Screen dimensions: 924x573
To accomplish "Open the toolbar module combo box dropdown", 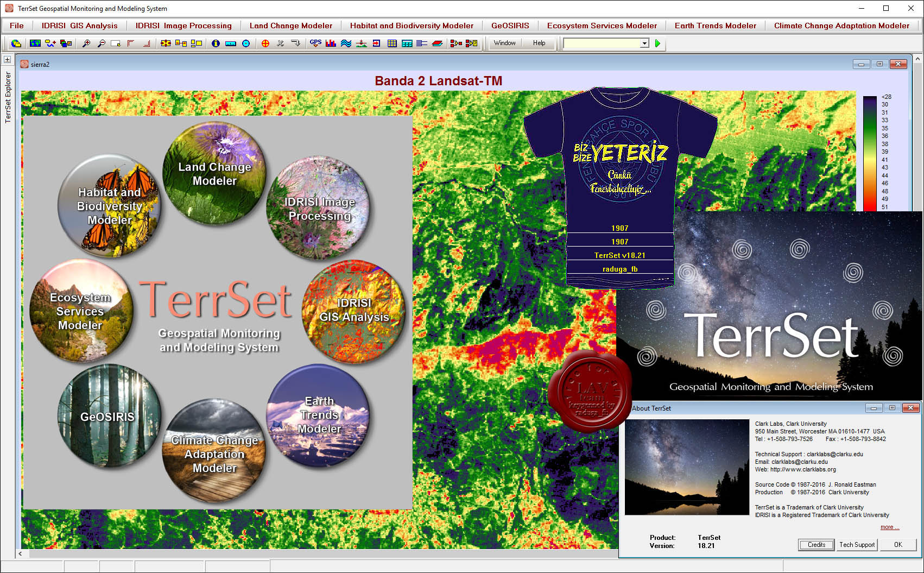I will point(644,43).
